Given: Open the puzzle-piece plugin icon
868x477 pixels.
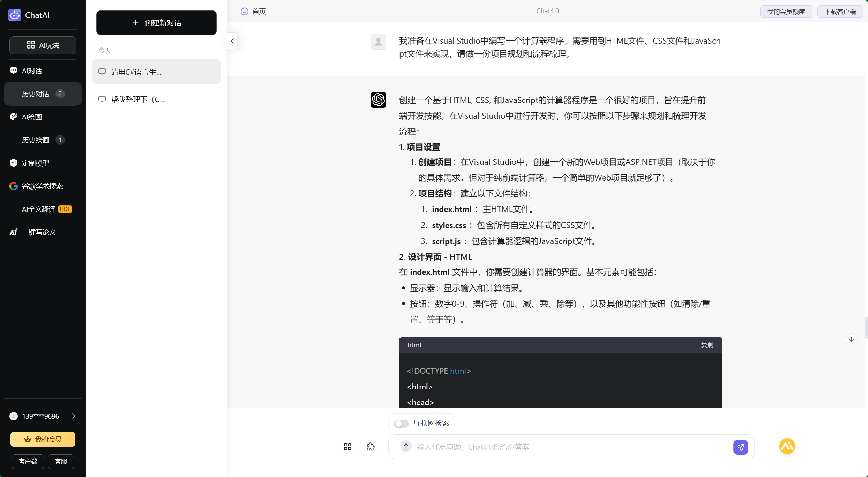Looking at the screenshot, I should pyautogui.click(x=371, y=447).
